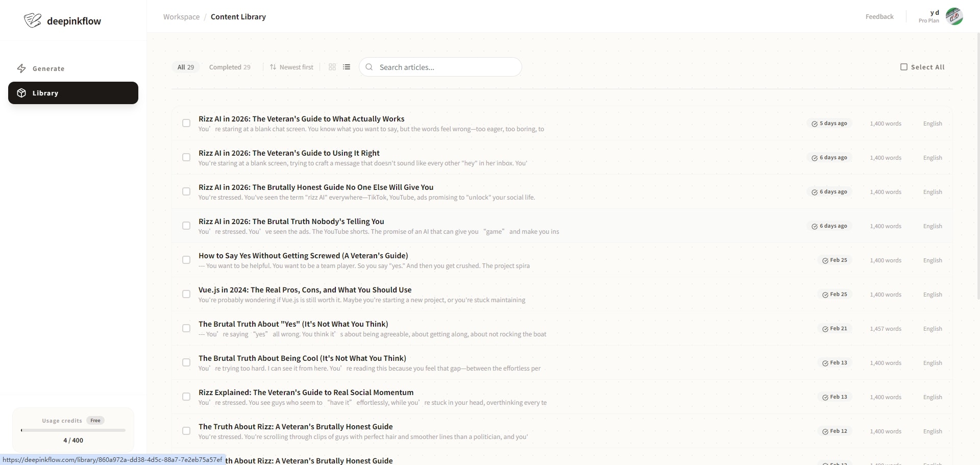The image size is (980, 465).
Task: Switch to the Completed tab
Action: [x=230, y=67]
